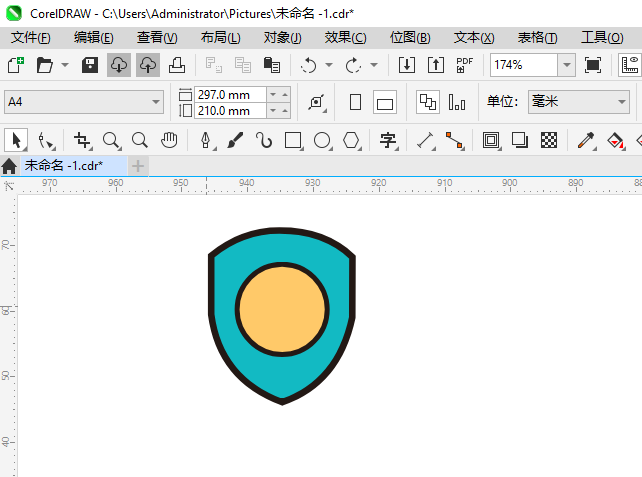
Task: Open the 查看(V) menu
Action: (157, 38)
